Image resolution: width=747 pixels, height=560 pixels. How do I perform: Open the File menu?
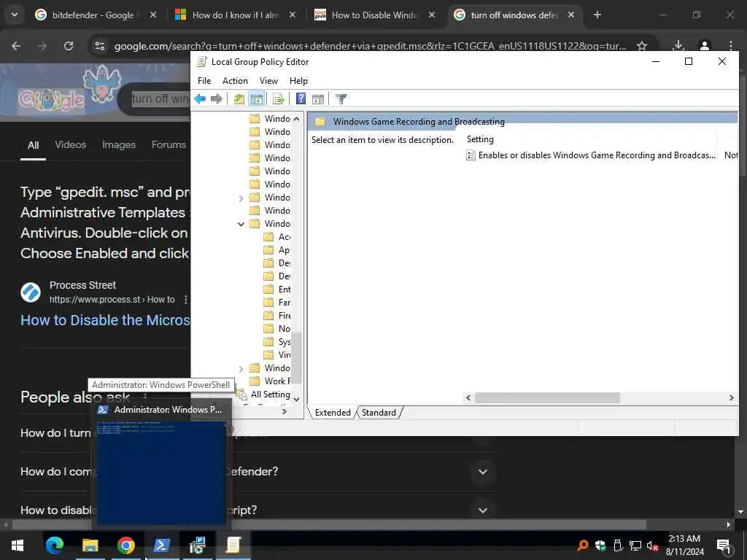point(204,80)
